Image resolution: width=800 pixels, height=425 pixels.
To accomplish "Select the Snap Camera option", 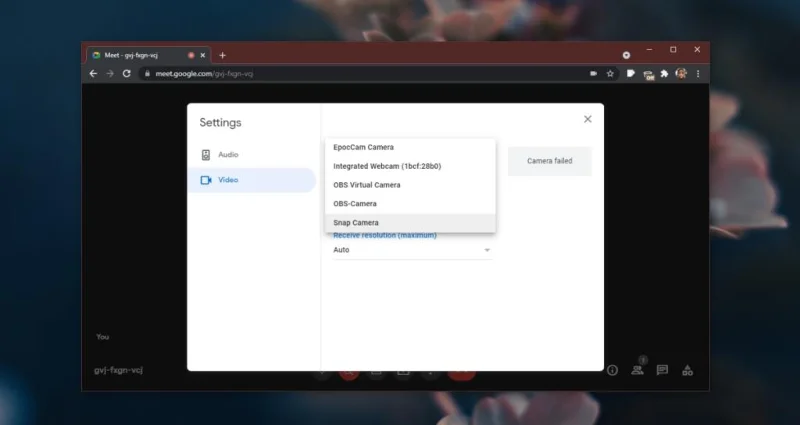I will [410, 223].
